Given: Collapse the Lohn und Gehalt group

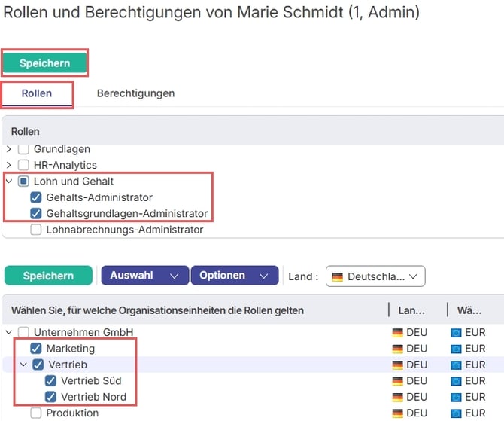Looking at the screenshot, I should [9, 182].
